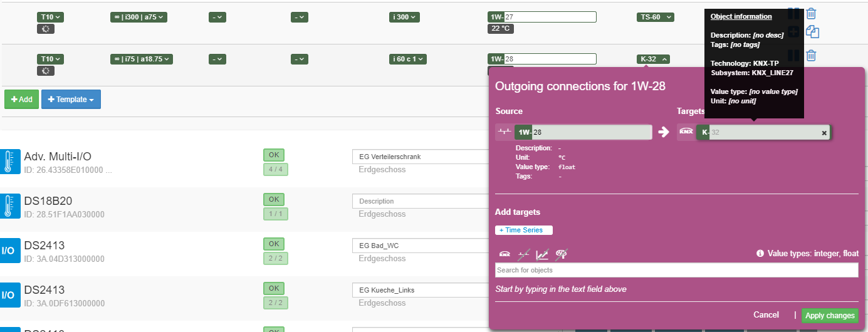
Task: Add a Time Series target
Action: (524, 230)
